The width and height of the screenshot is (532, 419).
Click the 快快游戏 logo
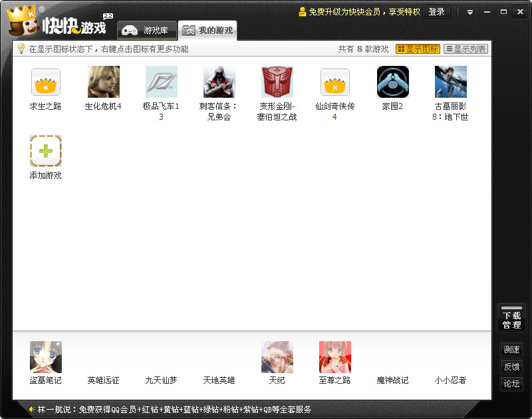(x=58, y=21)
